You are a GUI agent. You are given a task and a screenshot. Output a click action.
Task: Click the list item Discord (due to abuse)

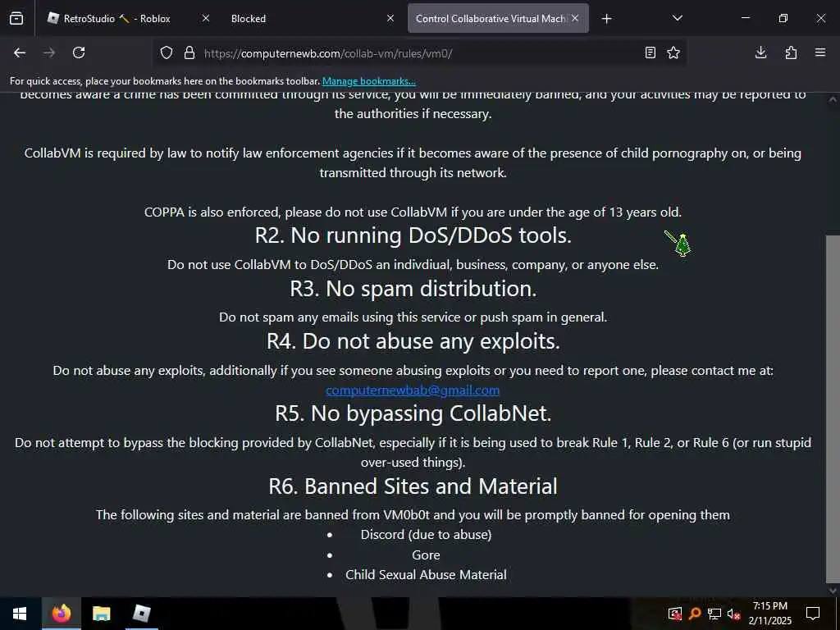(x=426, y=535)
